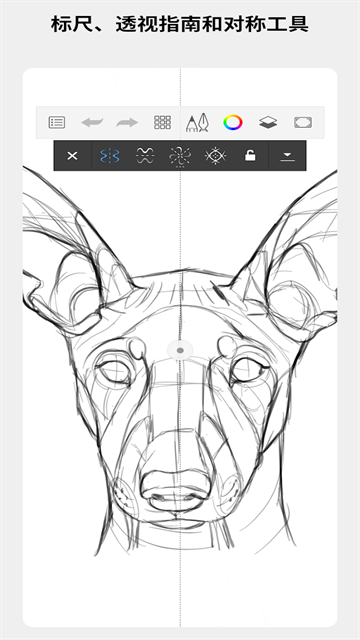The width and height of the screenshot is (360, 640).
Task: Toggle the symmetry line lock
Action: pos(250,156)
